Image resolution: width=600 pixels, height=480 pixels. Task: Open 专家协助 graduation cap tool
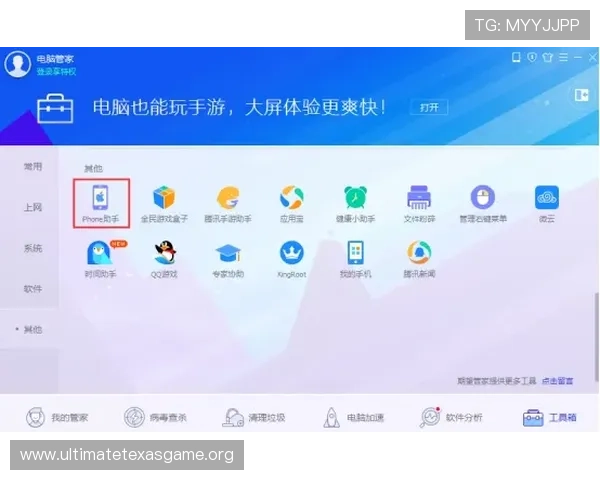(228, 259)
